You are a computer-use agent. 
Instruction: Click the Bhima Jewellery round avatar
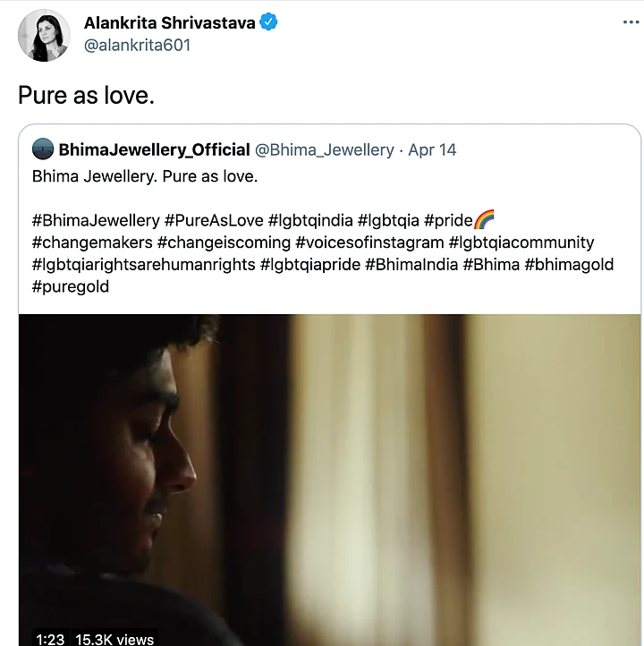coord(42,149)
